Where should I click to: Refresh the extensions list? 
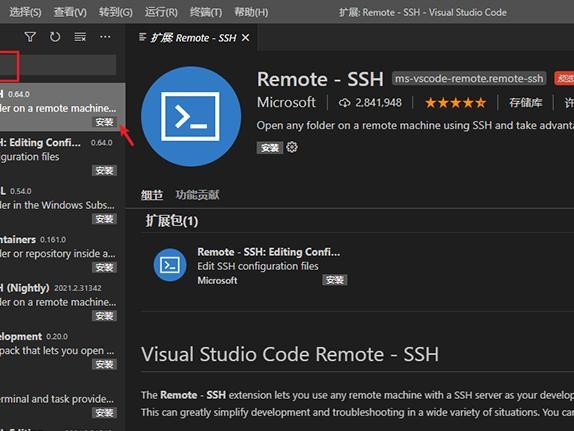(55, 37)
